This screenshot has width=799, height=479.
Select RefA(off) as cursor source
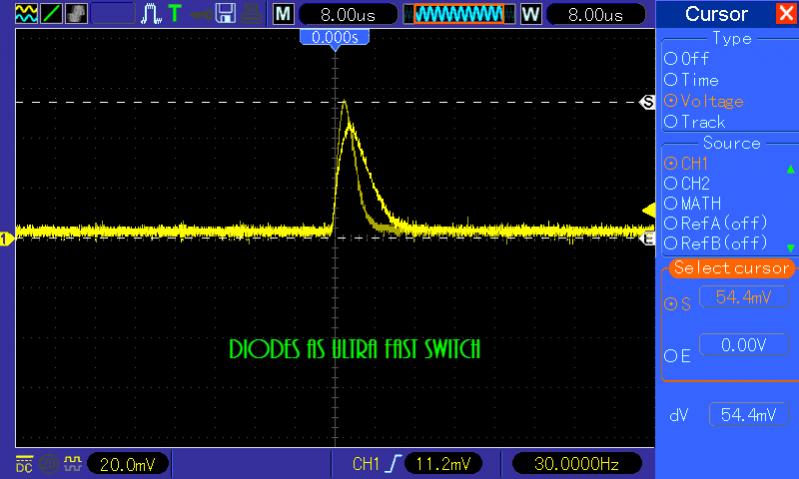tap(715, 223)
